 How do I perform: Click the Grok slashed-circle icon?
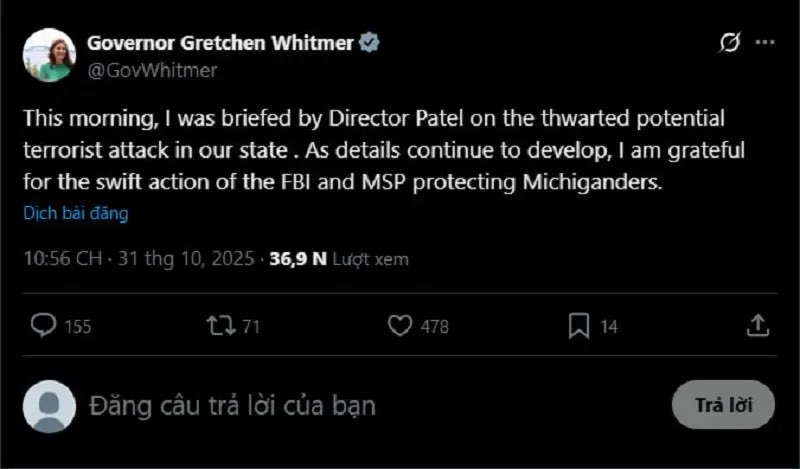coord(730,42)
